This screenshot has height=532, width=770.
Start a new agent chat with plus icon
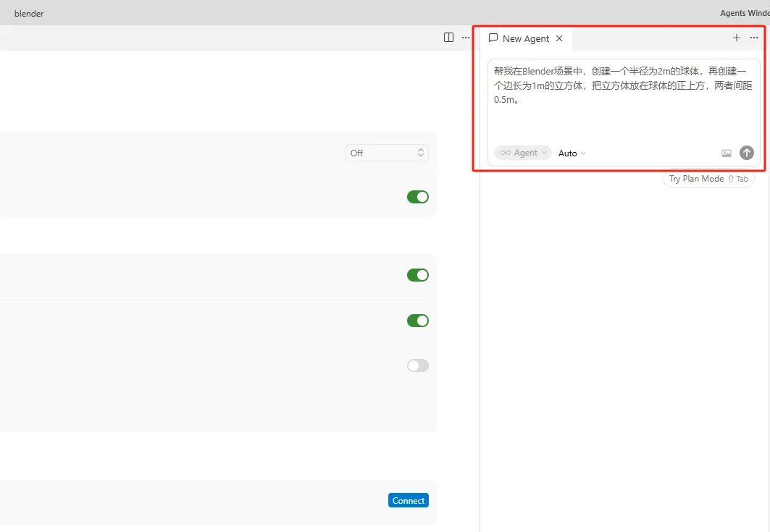737,38
